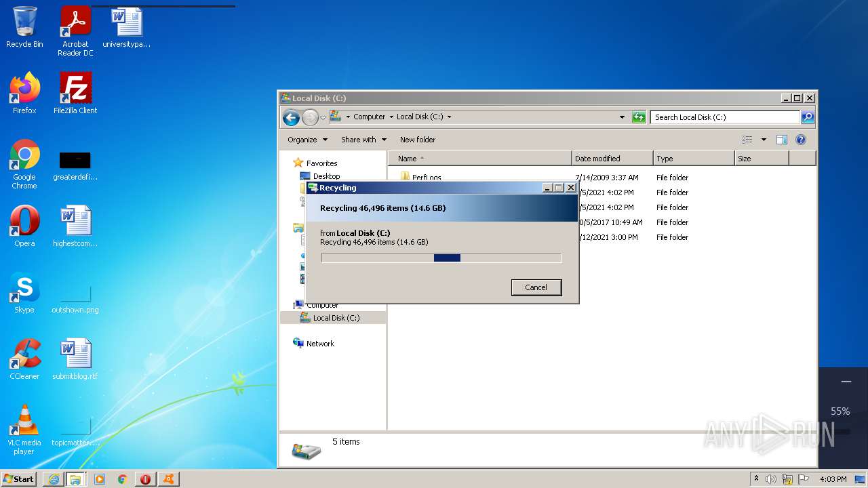Screen dimensions: 868x488
Task: Toggle the preview pane
Action: 782,140
